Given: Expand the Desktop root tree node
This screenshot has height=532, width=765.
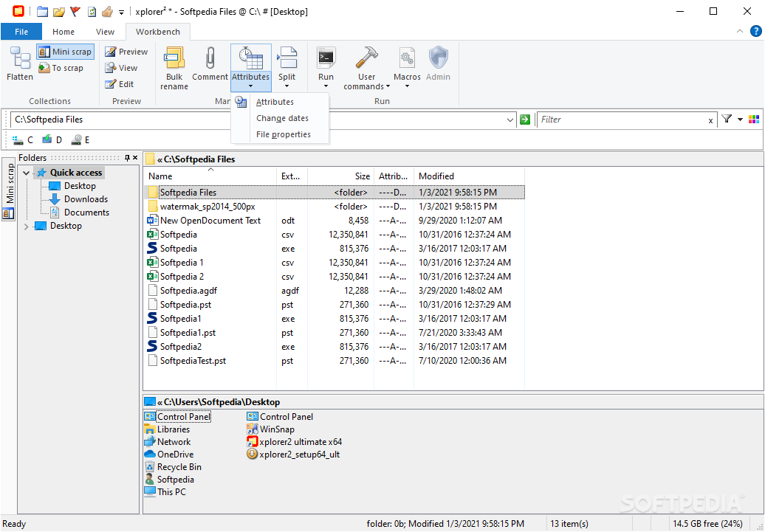Looking at the screenshot, I should (x=27, y=227).
